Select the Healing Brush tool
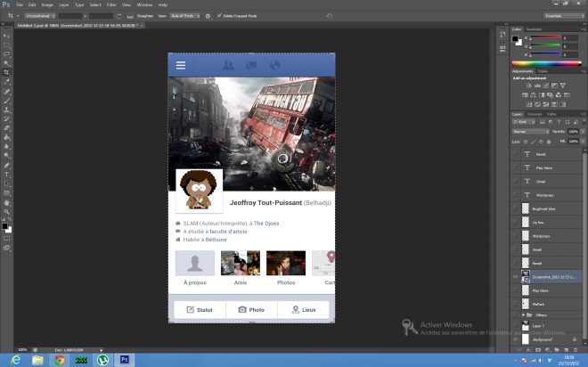Image resolution: width=588 pixels, height=367 pixels. click(7, 92)
